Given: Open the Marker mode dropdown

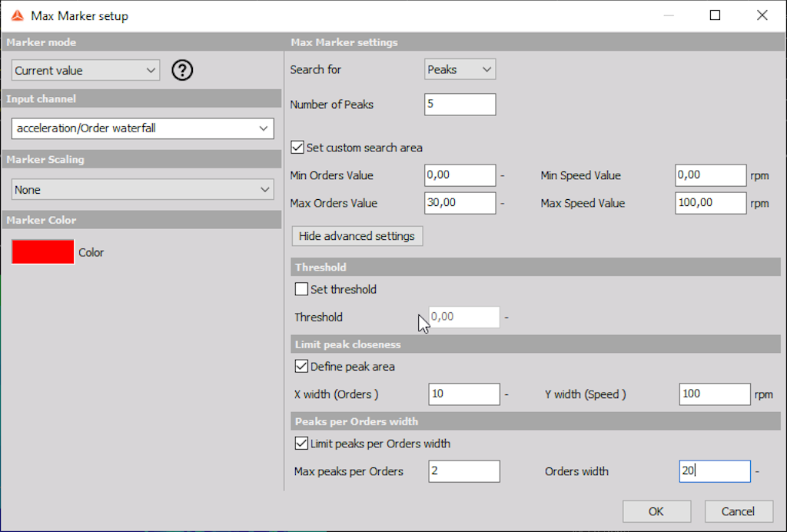Looking at the screenshot, I should click(86, 70).
